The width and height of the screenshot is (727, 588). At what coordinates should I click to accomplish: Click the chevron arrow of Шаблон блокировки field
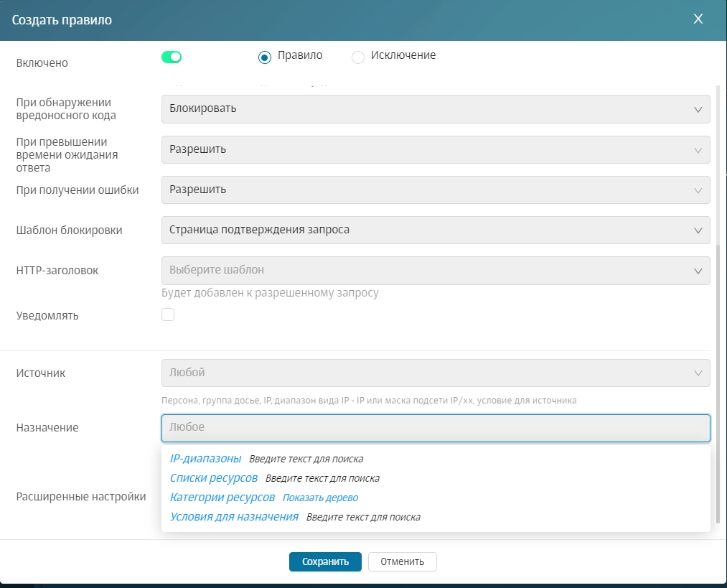point(698,231)
